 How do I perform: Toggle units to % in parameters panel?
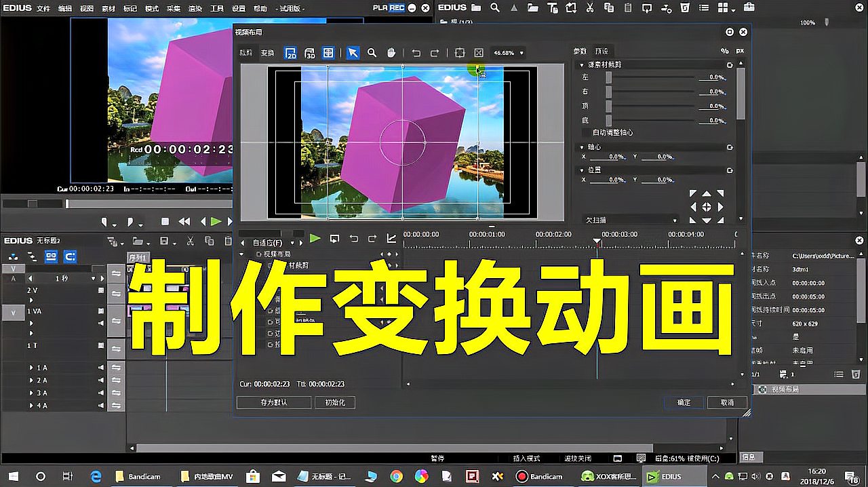[725, 51]
